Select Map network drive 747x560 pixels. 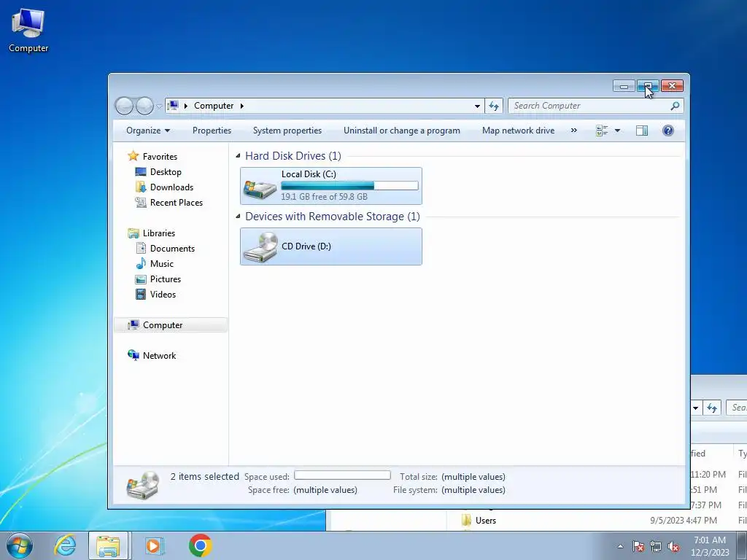click(519, 131)
